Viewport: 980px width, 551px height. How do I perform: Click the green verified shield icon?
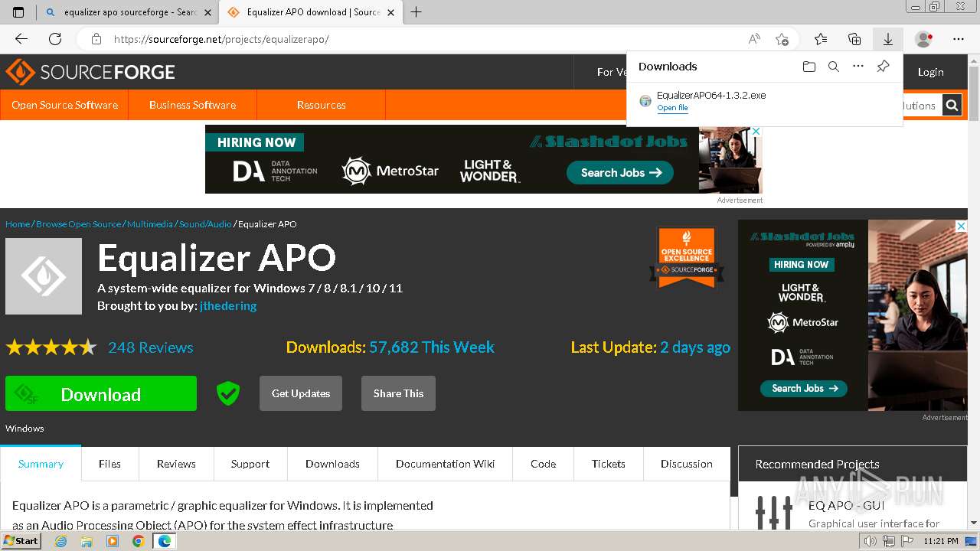coord(228,393)
